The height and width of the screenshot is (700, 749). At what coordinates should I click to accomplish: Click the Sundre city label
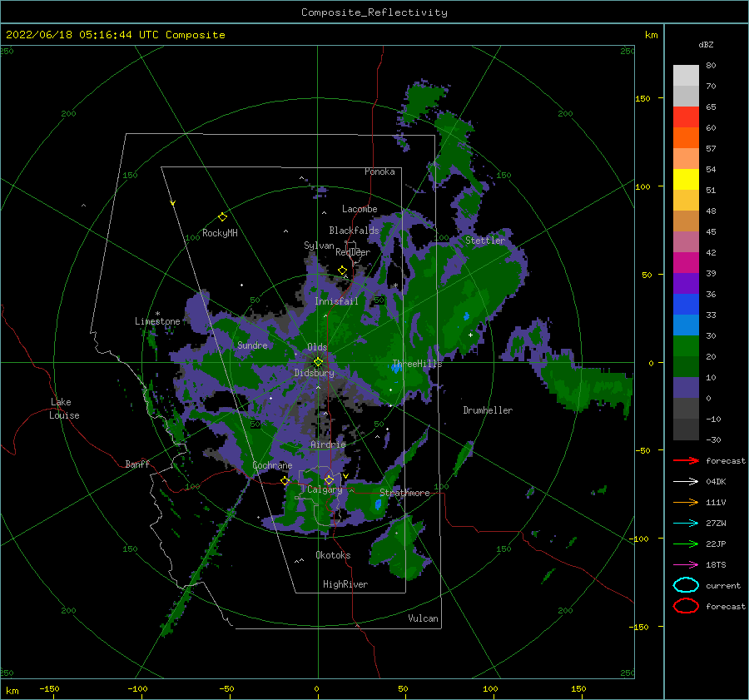pyautogui.click(x=252, y=345)
